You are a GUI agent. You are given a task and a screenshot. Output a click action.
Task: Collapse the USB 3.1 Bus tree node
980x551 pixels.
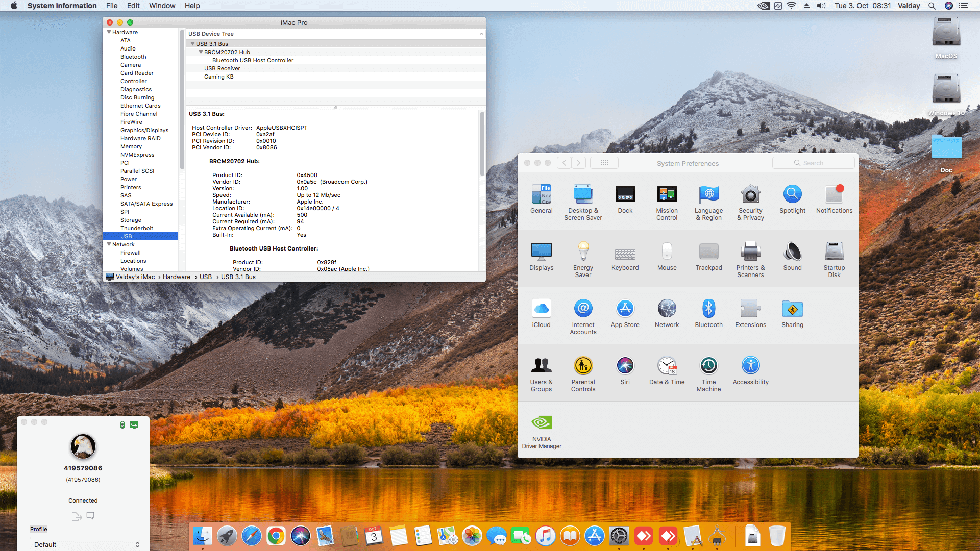(192, 44)
